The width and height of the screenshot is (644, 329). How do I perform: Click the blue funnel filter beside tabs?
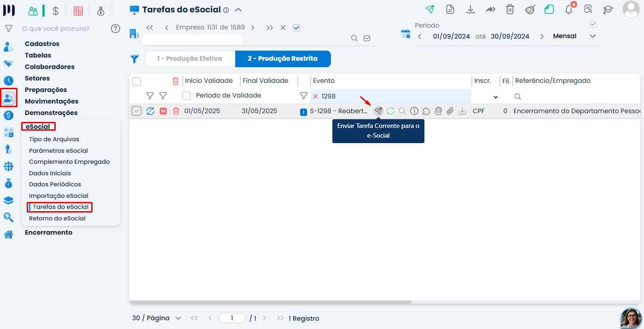tap(134, 59)
